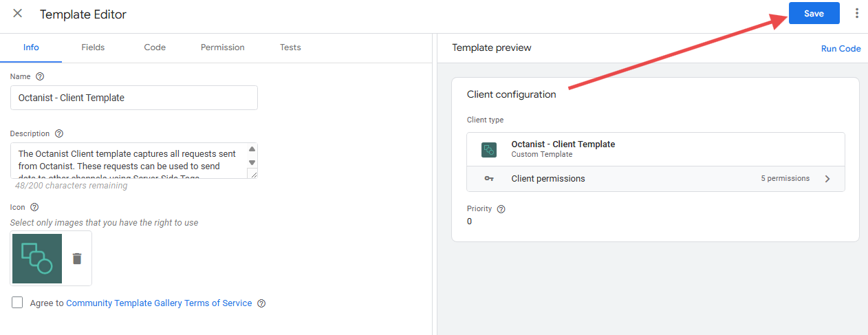The height and width of the screenshot is (335, 868).
Task: Click the help icon next to Name
Action: (40, 76)
